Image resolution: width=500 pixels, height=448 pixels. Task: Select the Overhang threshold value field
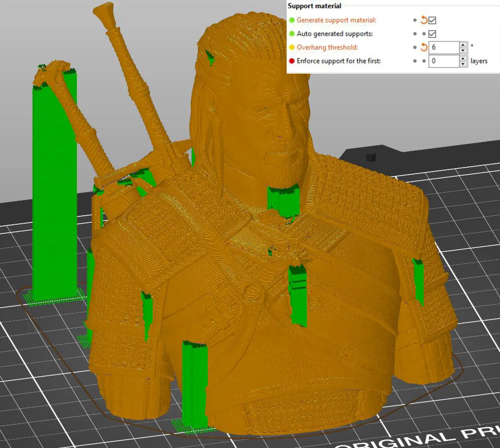click(444, 47)
